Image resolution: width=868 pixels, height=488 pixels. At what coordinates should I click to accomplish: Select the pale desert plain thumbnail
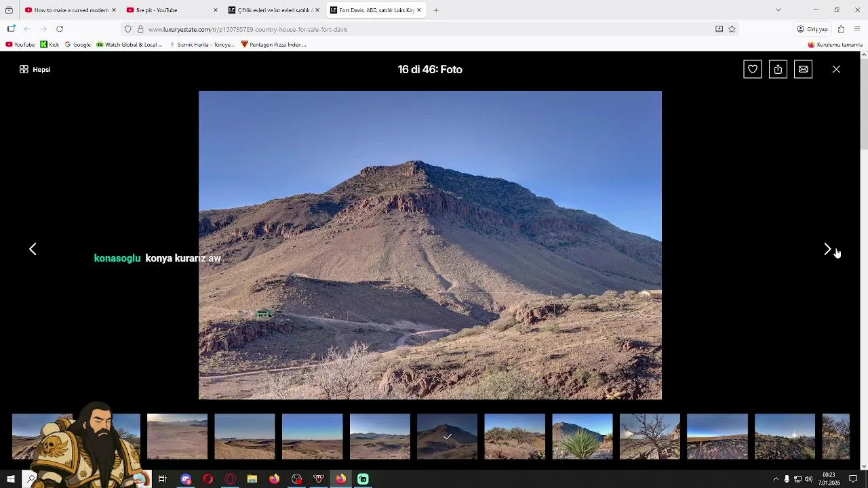[177, 436]
